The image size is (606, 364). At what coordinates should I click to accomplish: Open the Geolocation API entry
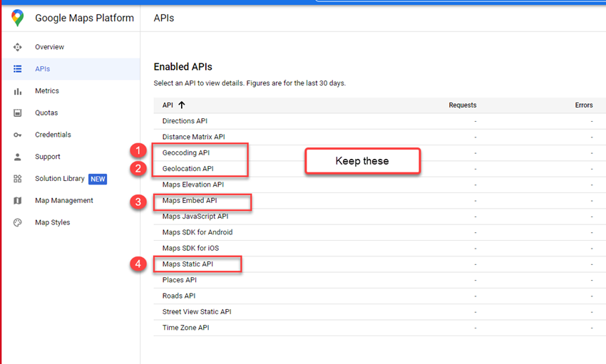point(188,169)
